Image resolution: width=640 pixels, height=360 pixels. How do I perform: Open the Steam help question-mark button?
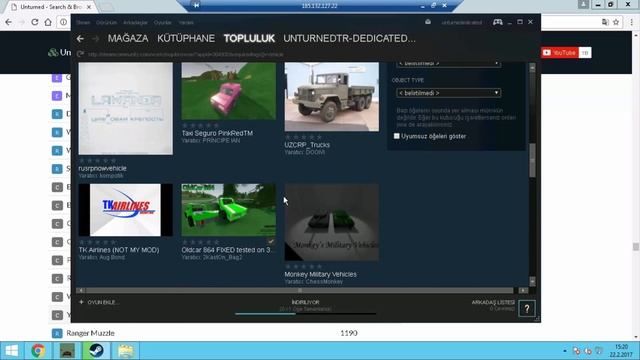(x=527, y=309)
